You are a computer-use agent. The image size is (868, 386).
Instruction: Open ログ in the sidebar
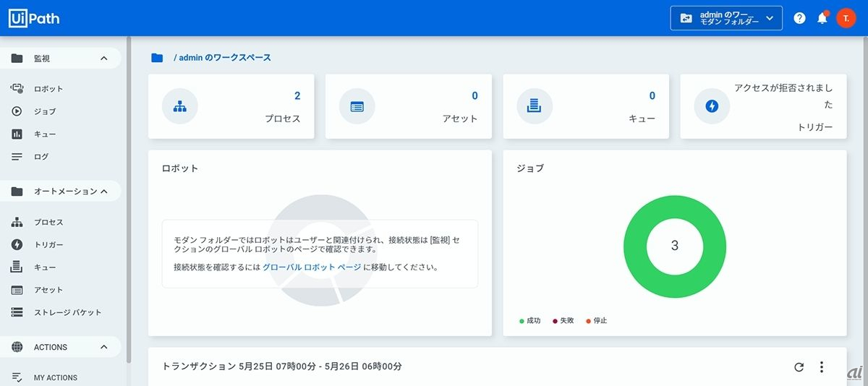click(x=41, y=156)
